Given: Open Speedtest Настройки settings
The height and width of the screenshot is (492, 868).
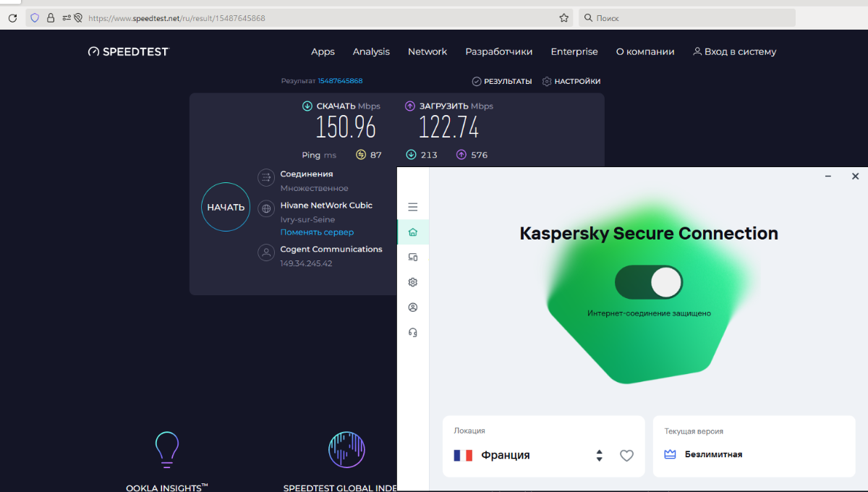Looking at the screenshot, I should tap(571, 82).
